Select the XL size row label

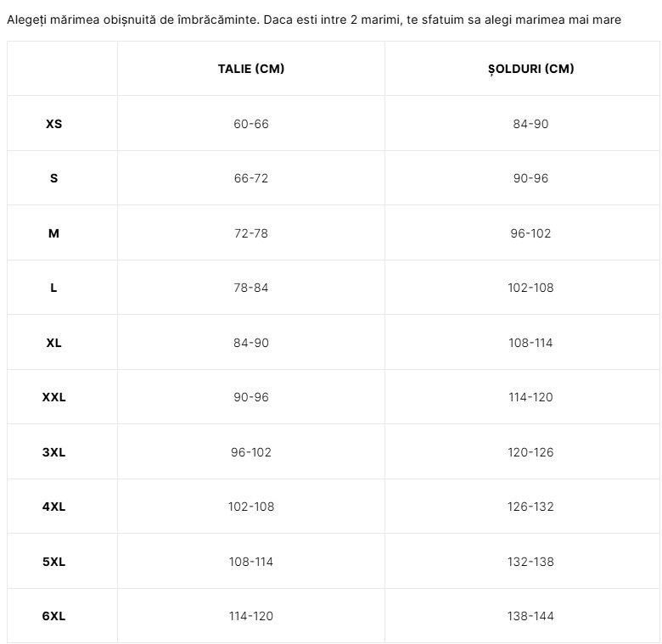pos(54,342)
